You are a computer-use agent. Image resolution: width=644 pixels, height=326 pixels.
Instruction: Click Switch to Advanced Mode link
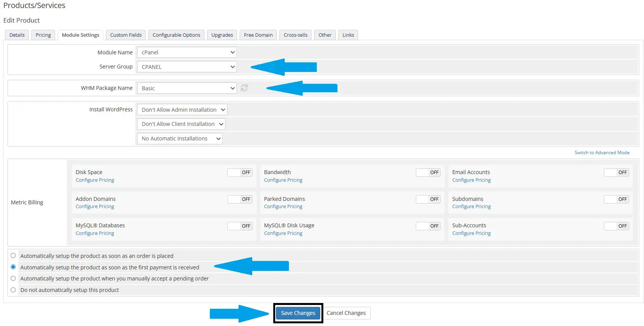602,153
